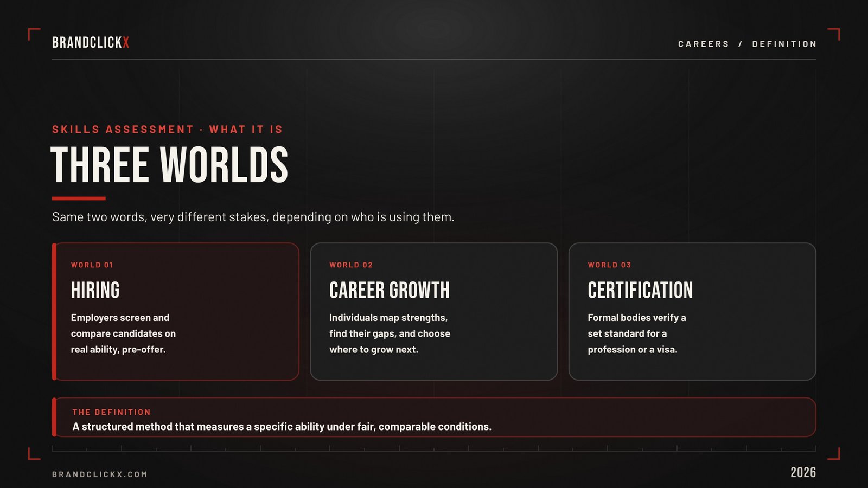Select the CAREERS breadcrumb label
This screenshot has height=488, width=868.
pyautogui.click(x=704, y=44)
